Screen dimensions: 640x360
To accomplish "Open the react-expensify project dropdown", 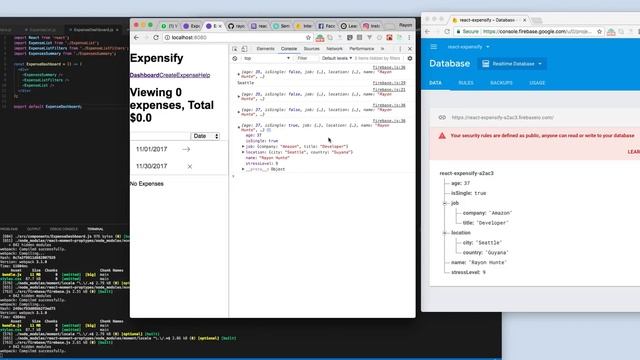I will [x=468, y=47].
